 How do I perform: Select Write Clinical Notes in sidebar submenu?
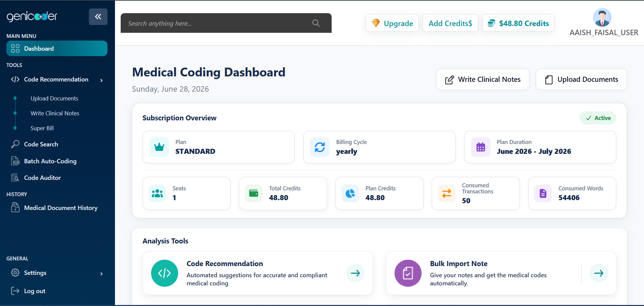coord(55,113)
